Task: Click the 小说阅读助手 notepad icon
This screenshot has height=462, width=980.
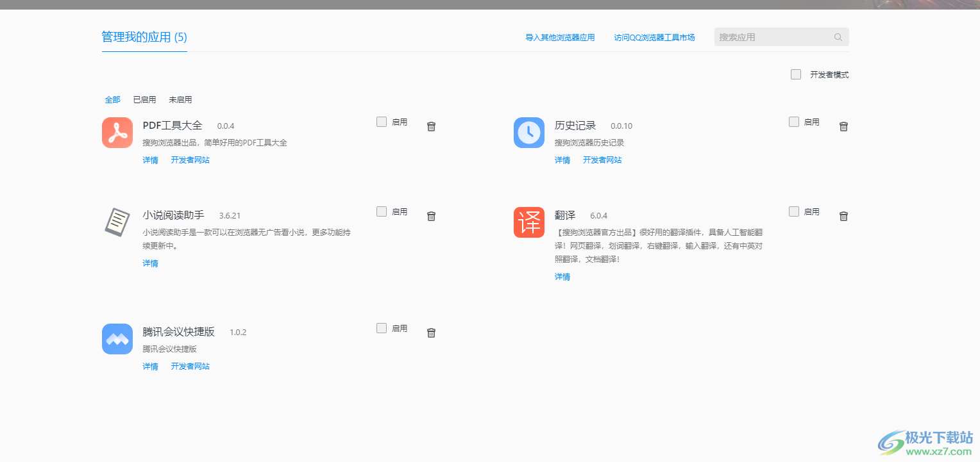Action: [117, 222]
